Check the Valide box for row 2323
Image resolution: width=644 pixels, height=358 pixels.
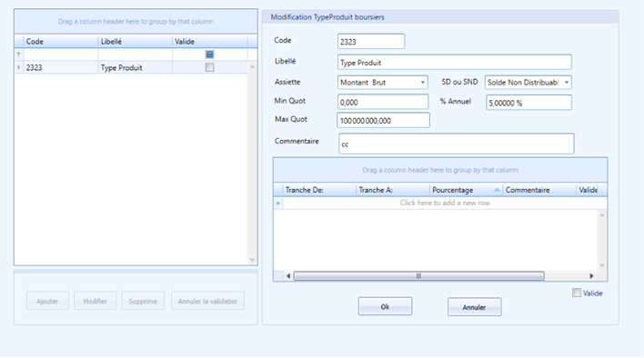(x=209, y=67)
